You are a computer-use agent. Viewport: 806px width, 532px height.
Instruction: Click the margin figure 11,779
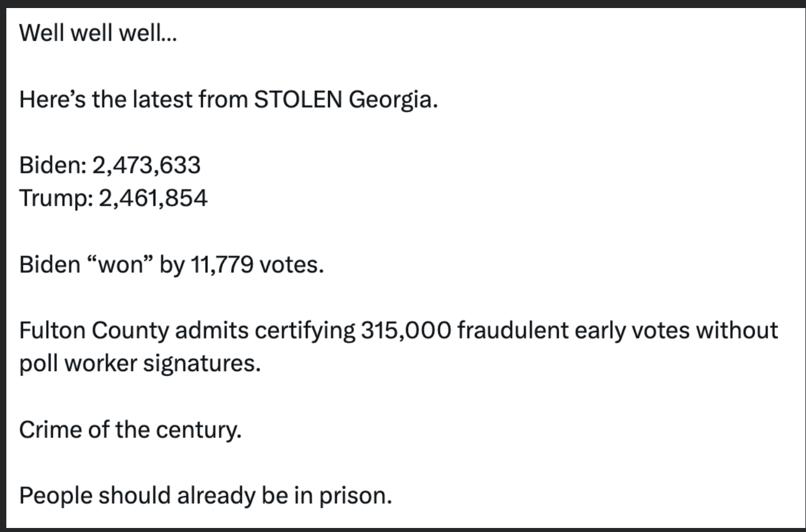point(221,265)
